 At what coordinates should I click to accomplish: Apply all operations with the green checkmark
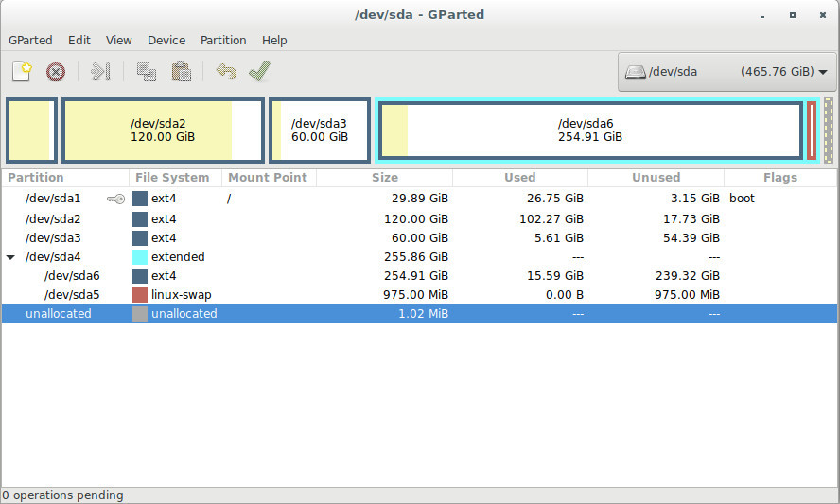pos(260,71)
